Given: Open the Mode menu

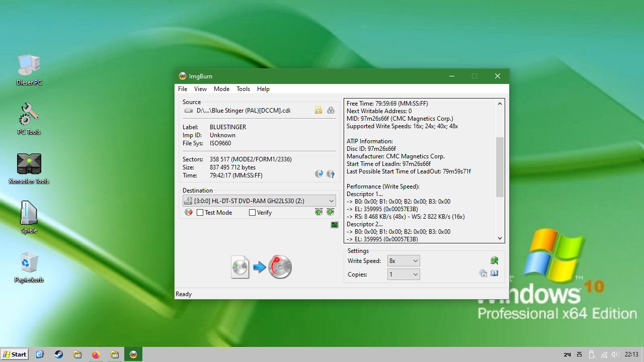Looking at the screenshot, I should [x=221, y=89].
